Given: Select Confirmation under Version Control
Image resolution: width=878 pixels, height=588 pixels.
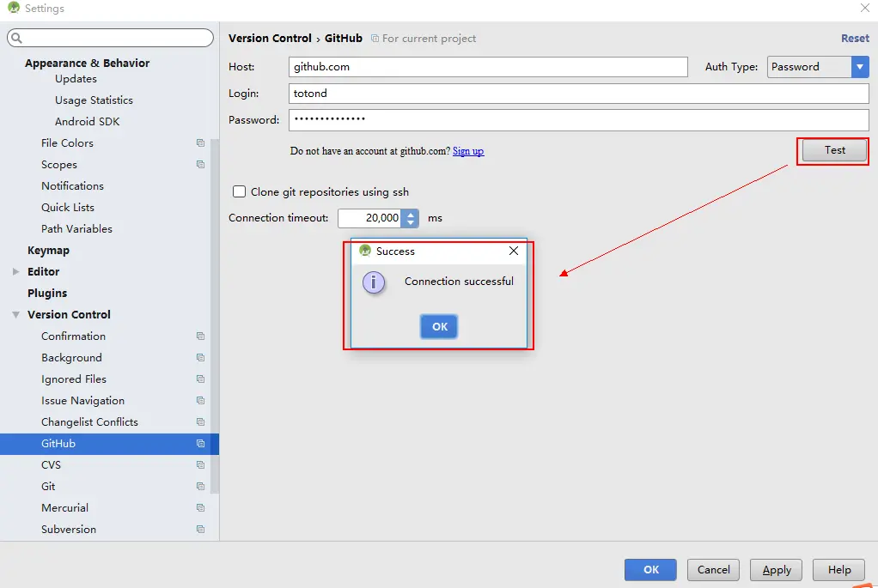Looking at the screenshot, I should [x=73, y=336].
